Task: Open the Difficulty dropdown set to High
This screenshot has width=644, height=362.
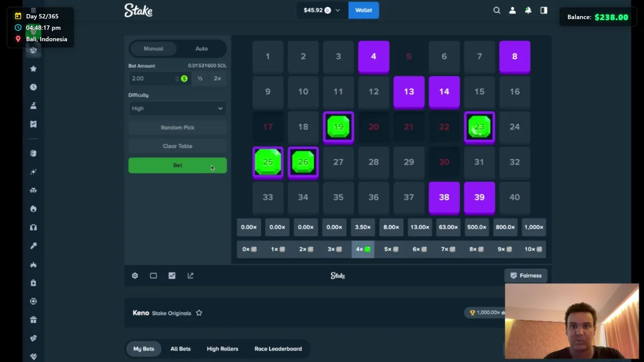Action: (178, 108)
